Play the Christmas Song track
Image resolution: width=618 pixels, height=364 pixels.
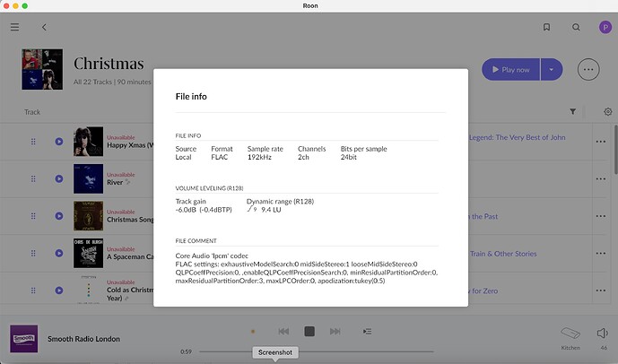tap(59, 216)
